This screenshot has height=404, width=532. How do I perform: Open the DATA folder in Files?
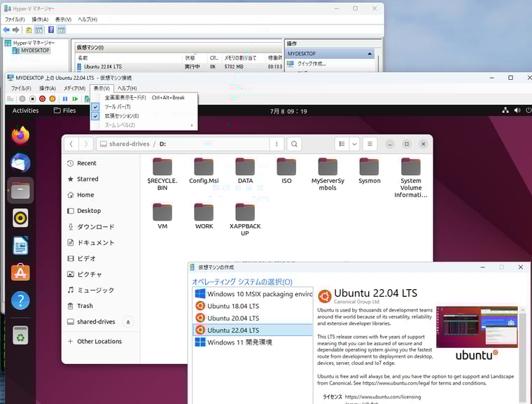(245, 171)
